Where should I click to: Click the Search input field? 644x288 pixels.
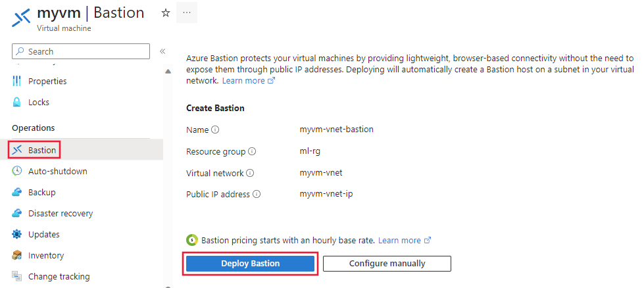pos(81,51)
